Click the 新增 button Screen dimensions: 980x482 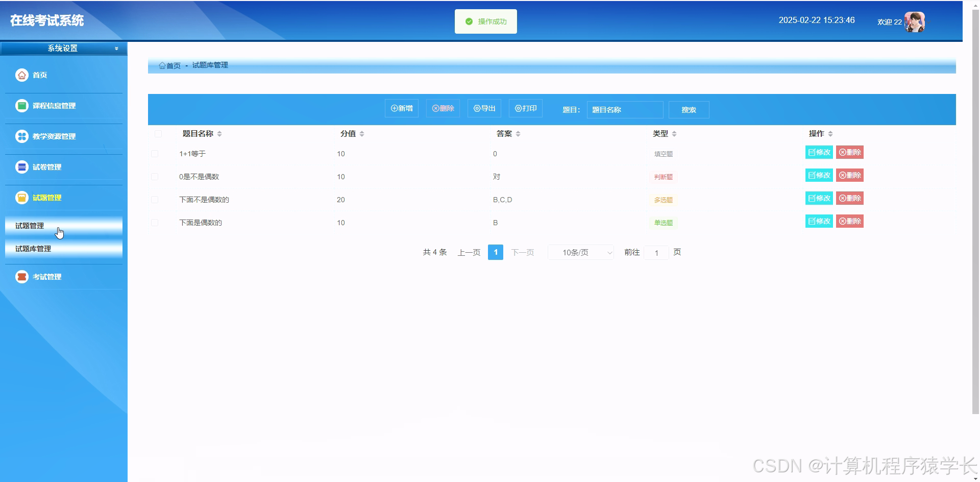coord(402,108)
